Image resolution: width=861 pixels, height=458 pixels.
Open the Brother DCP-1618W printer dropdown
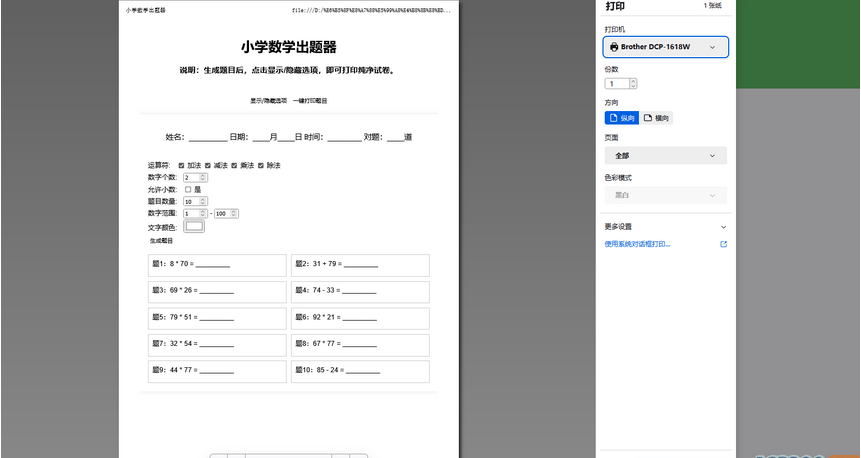[666, 47]
